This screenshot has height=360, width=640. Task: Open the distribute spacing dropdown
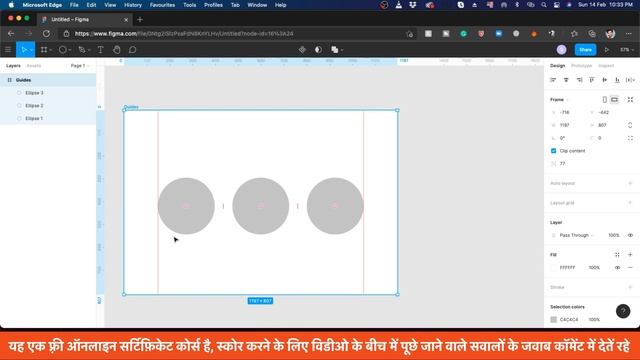point(630,80)
